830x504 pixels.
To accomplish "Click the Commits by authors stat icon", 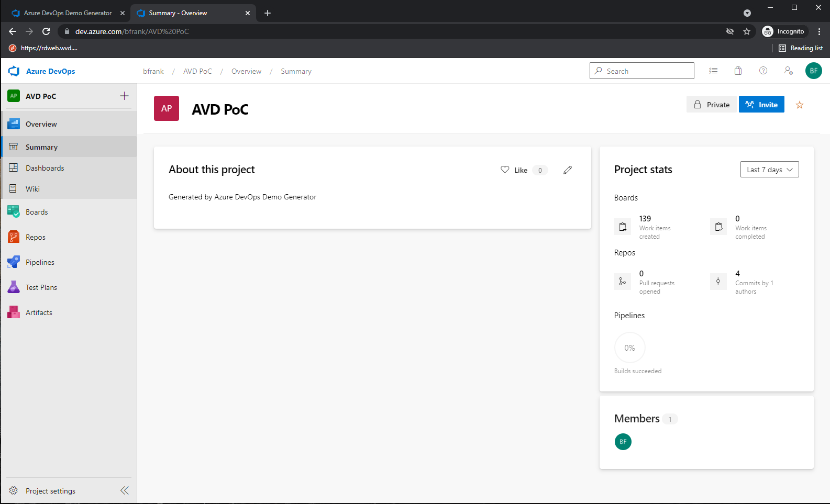I will click(718, 282).
